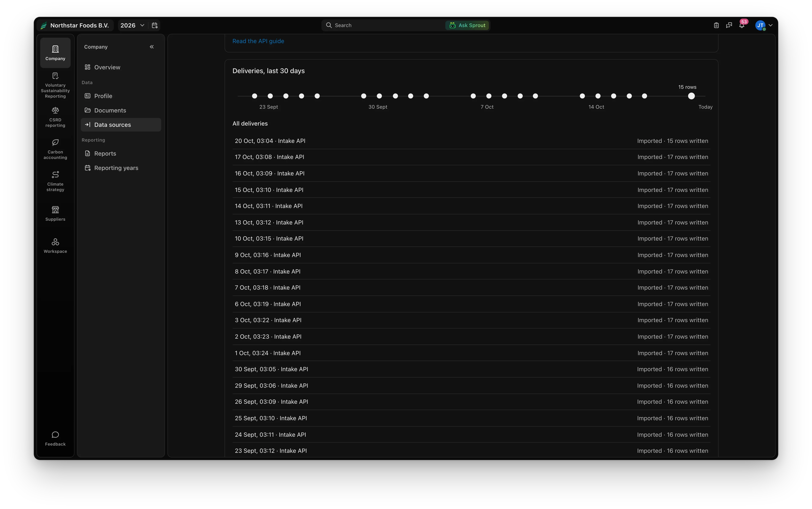Launch Ask Sprout assistant
The height and width of the screenshot is (509, 812).
[x=468, y=25]
